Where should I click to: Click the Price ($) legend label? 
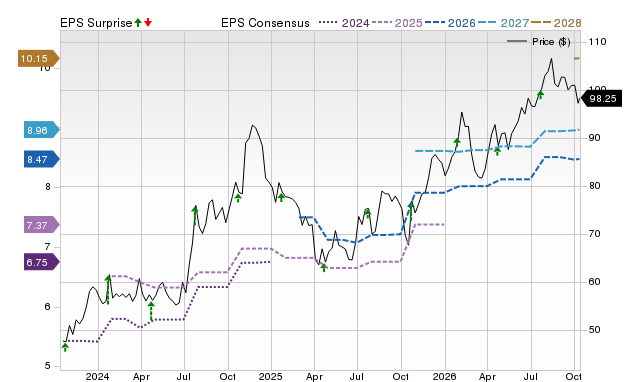(551, 42)
